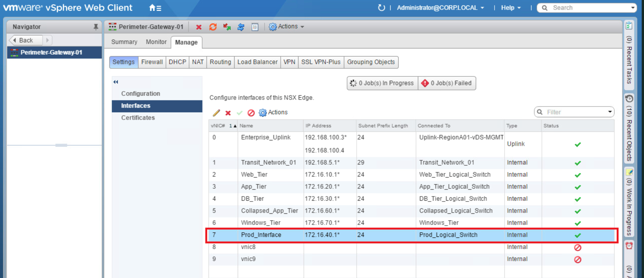Viewport: 644px width, 278px height.
Task: Go Back in the Navigator
Action: point(25,40)
